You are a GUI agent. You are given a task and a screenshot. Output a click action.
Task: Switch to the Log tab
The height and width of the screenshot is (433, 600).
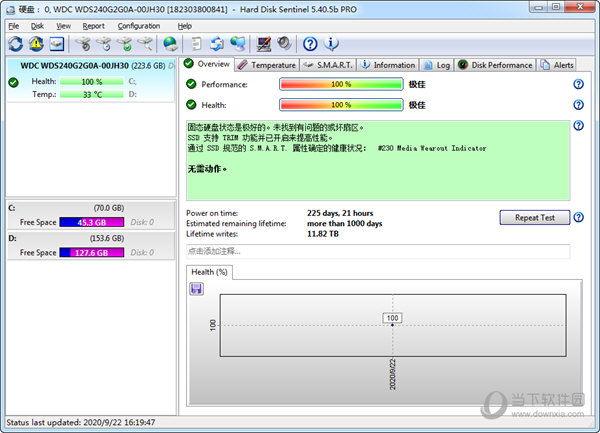click(x=437, y=65)
